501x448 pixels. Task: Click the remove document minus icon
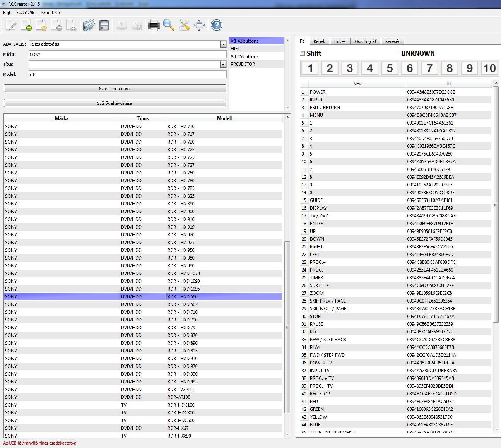pos(56,26)
